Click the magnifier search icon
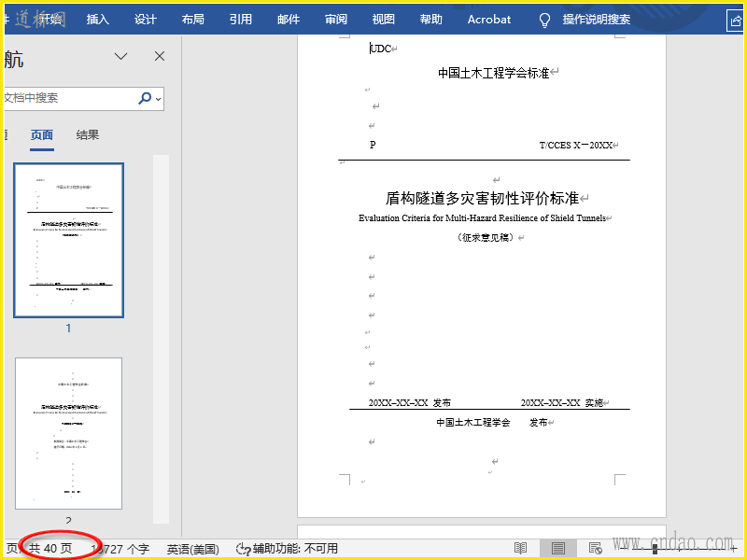This screenshot has height=560, width=747. click(145, 98)
